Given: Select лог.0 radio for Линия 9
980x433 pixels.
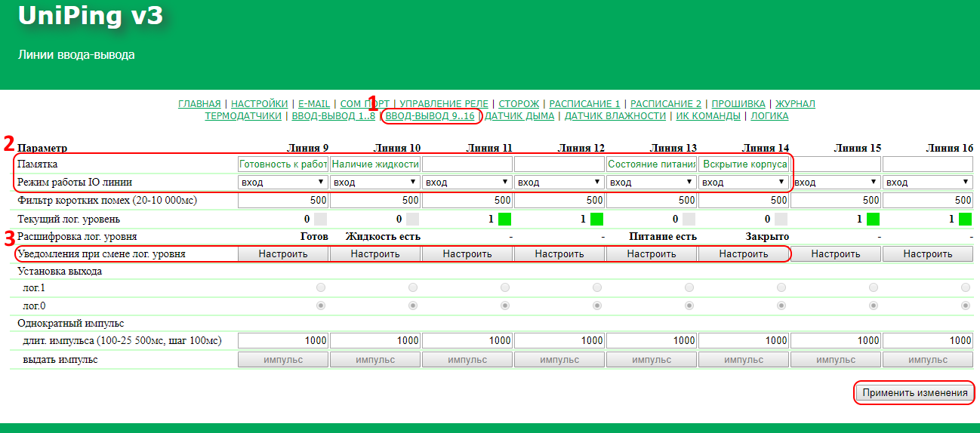Looking at the screenshot, I should click(321, 306).
